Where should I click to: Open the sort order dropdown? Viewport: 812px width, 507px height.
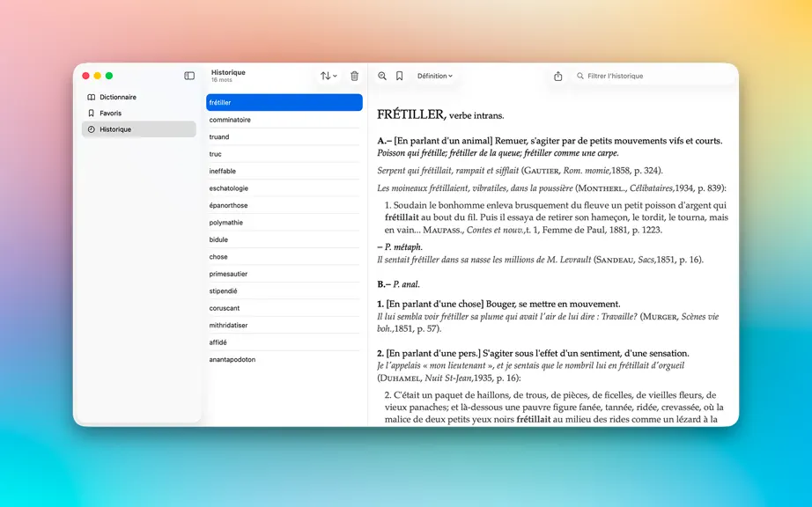point(328,76)
